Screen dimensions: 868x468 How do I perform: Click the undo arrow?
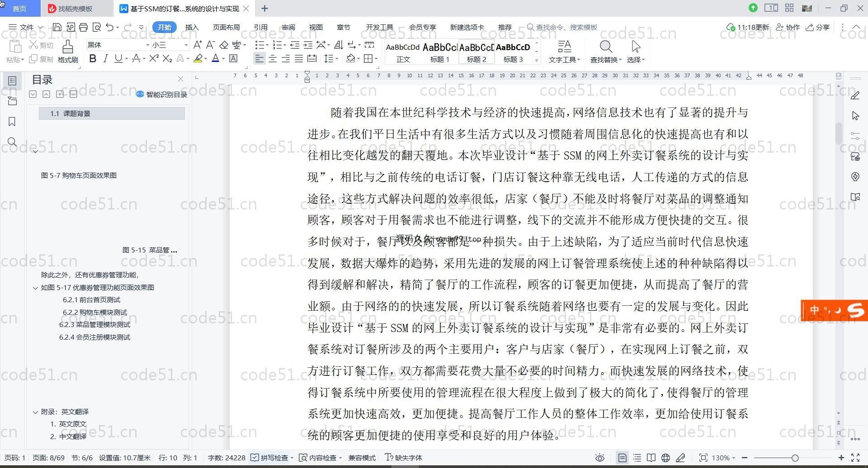[109, 27]
